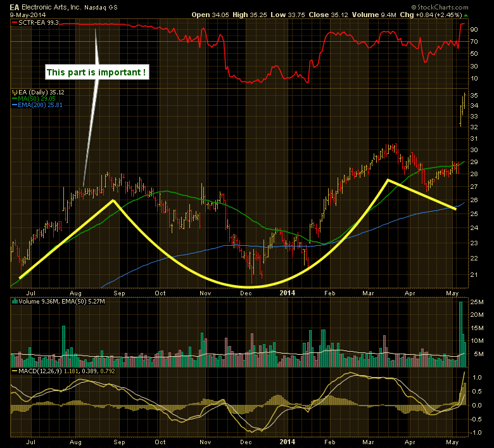The height and width of the screenshot is (448, 494).
Task: Click the Apr label under the MACD panel
Action: coord(410,442)
